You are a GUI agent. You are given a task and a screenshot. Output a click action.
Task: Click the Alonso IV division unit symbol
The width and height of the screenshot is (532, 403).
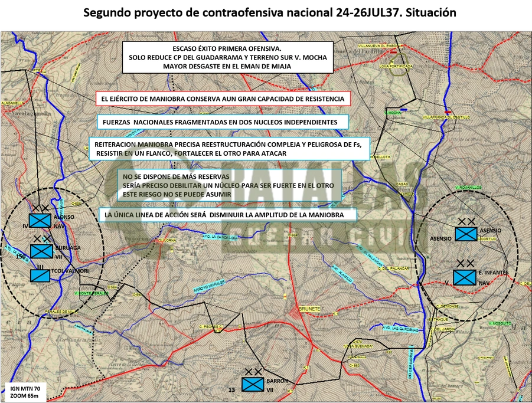(x=40, y=221)
